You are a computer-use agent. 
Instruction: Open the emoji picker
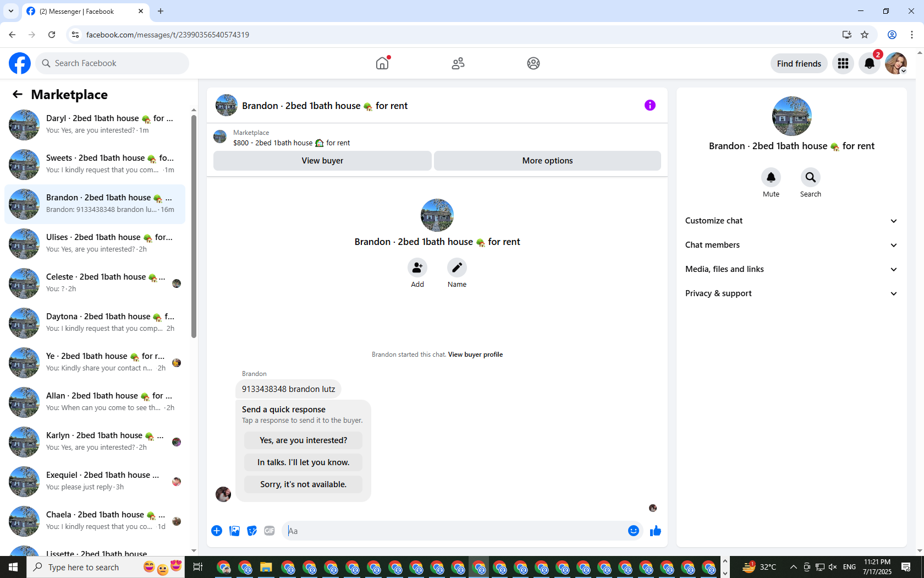click(634, 531)
